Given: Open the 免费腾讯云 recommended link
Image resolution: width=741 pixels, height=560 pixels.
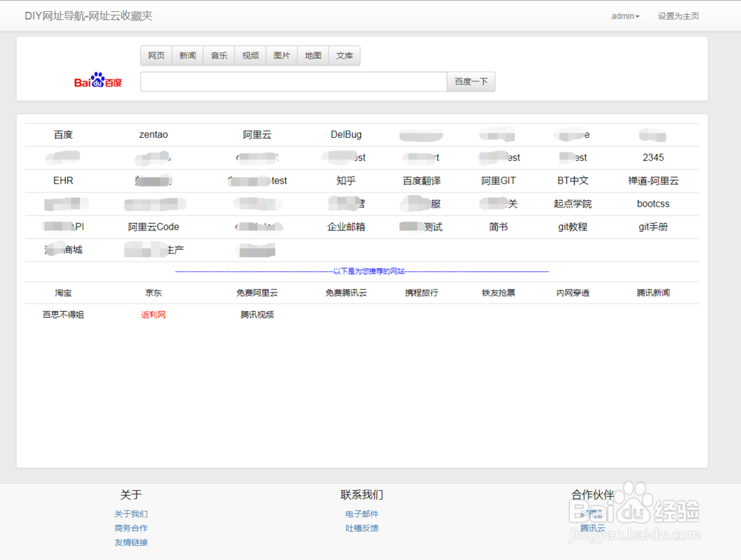Looking at the screenshot, I should pyautogui.click(x=346, y=293).
